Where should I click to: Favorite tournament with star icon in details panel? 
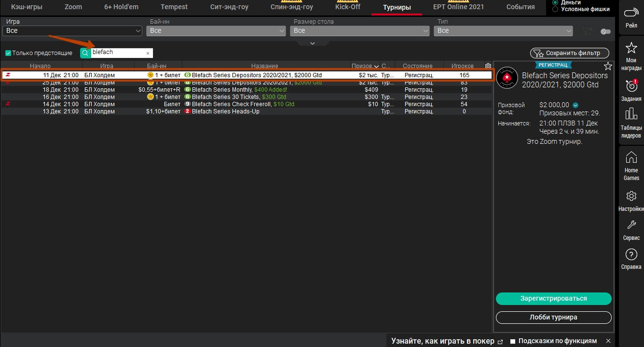(x=608, y=66)
